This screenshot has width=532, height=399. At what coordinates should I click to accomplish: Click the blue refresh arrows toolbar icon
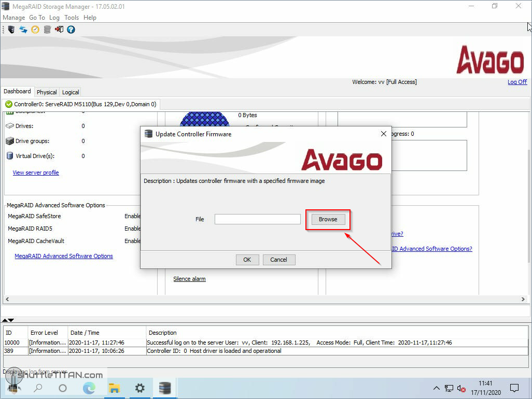(23, 30)
